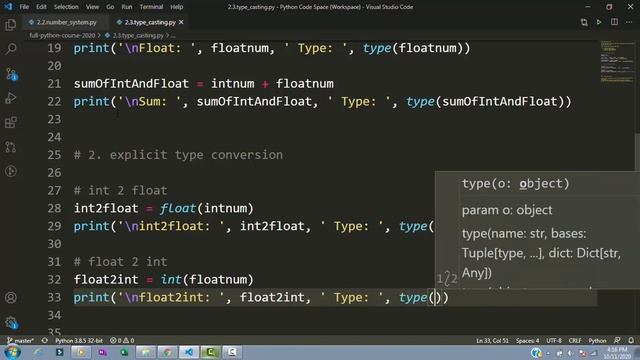Open notifications bell in status bar
Screen dimensions: 640x360
tap(631, 340)
